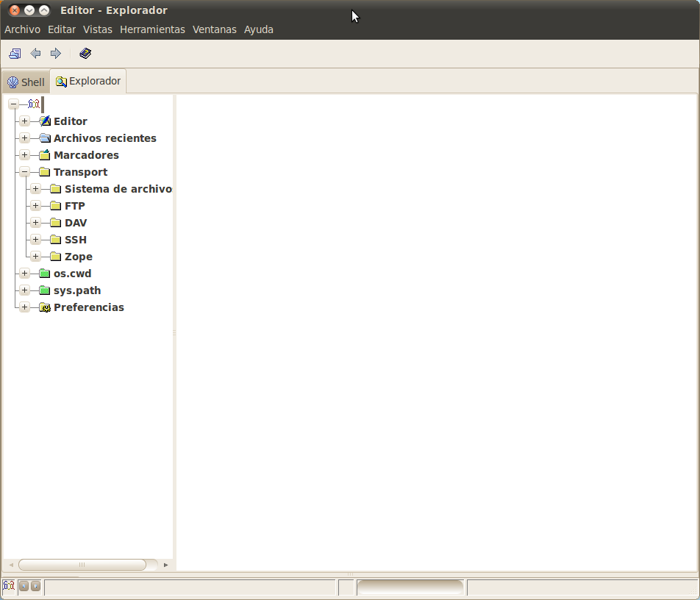Expand the sys.path node
This screenshot has width=700, height=600.
point(24,290)
